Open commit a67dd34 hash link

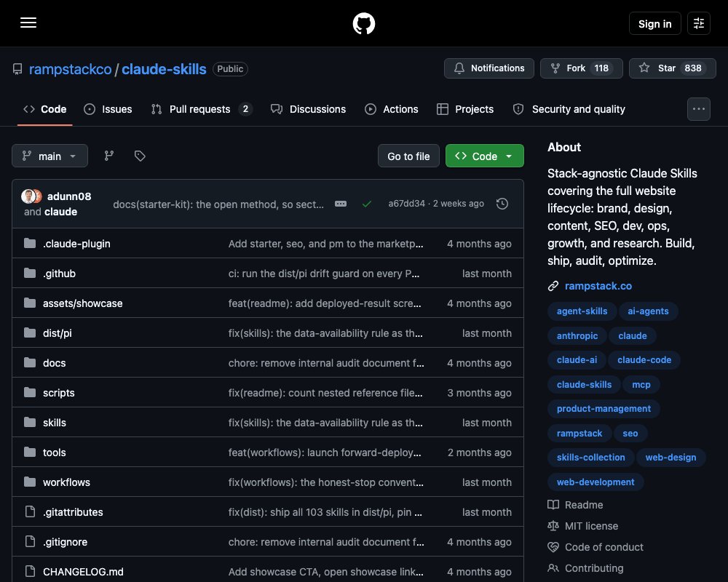(406, 204)
